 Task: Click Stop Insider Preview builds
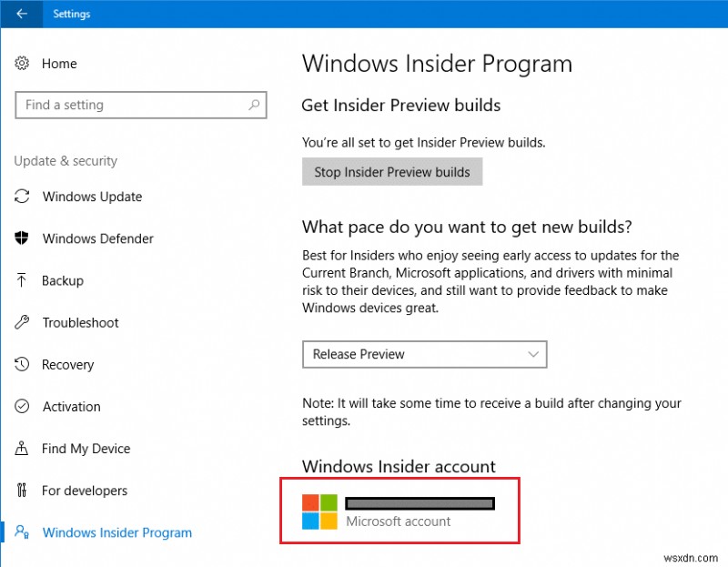pos(392,171)
